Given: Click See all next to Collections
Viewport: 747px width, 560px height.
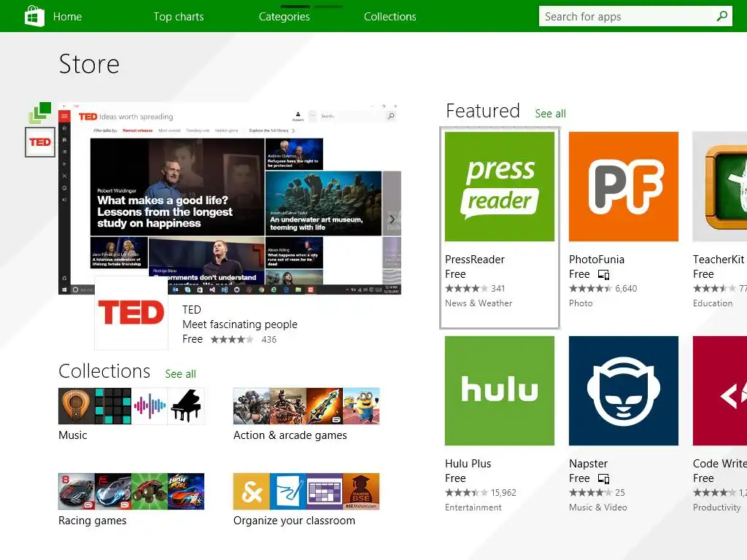Looking at the screenshot, I should click(181, 374).
